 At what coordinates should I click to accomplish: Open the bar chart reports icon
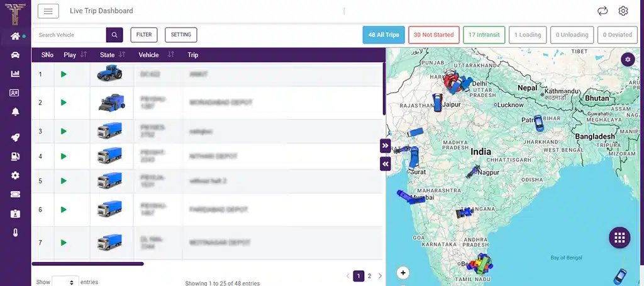click(15, 74)
